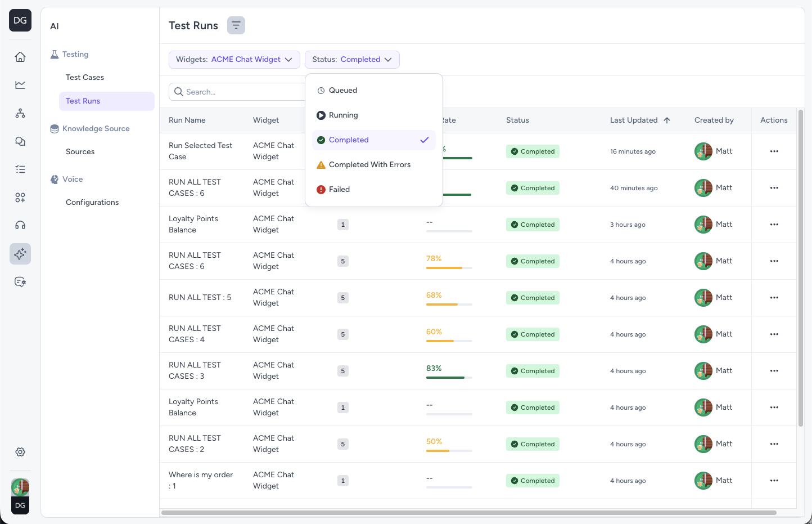Screen dimensions: 812x524
Task: Open the RUN ALL TEST CASES : 4 run
Action: (195, 334)
